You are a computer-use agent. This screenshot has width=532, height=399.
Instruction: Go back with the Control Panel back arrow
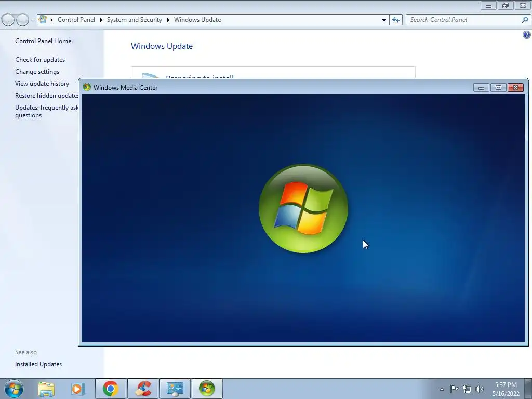pos(8,20)
